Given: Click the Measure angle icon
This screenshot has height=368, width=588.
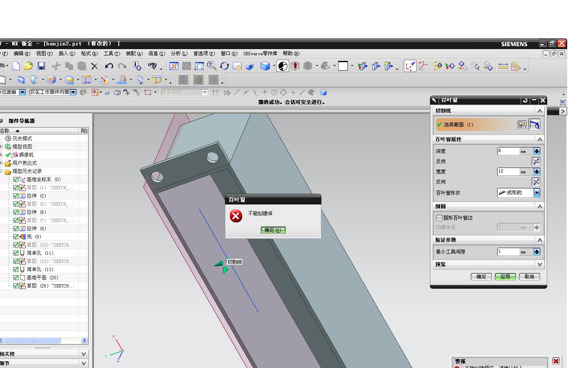Looking at the screenshot, I should click(516, 66).
